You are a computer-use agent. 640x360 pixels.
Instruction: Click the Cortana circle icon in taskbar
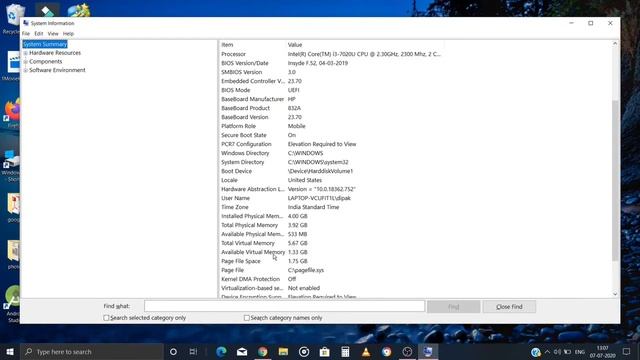pos(173,352)
